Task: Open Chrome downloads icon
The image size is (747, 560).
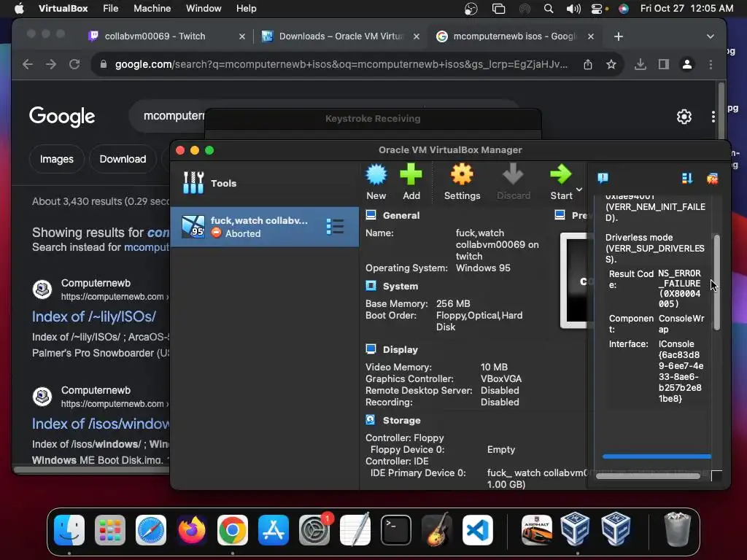Action: pyautogui.click(x=640, y=64)
